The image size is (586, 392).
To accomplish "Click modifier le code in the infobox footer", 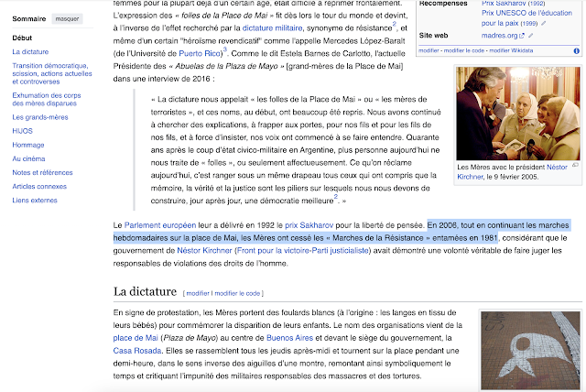I will tap(464, 50).
